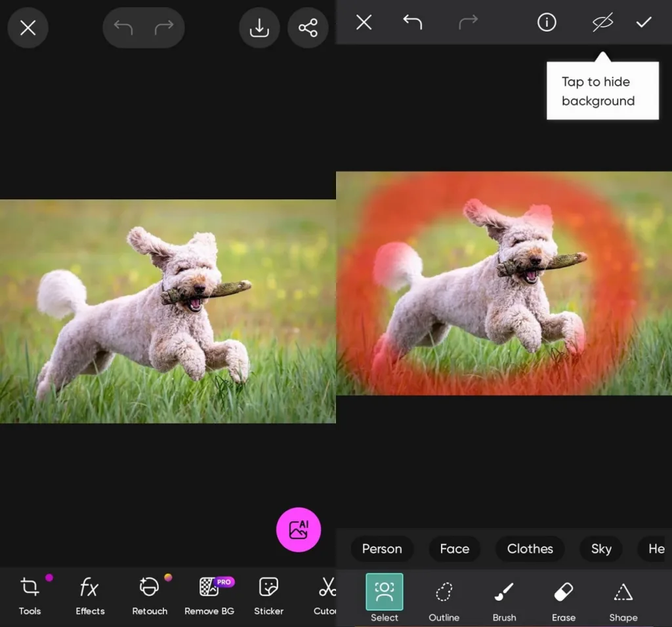Switch to the Outline tool
This screenshot has height=627, width=672.
444,601
